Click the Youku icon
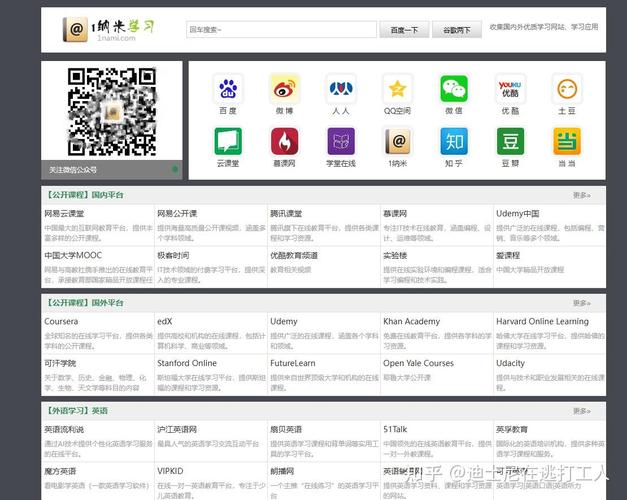The height and width of the screenshot is (500, 627). point(510,89)
